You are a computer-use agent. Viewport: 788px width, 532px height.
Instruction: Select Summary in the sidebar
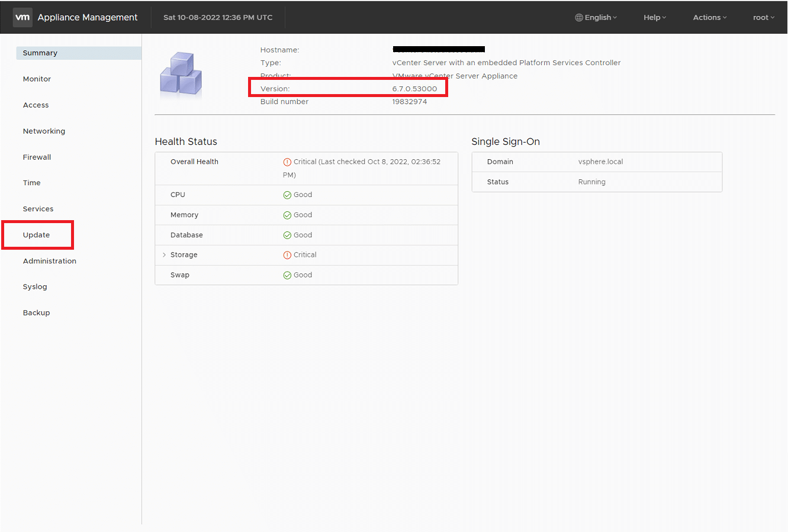coord(79,53)
